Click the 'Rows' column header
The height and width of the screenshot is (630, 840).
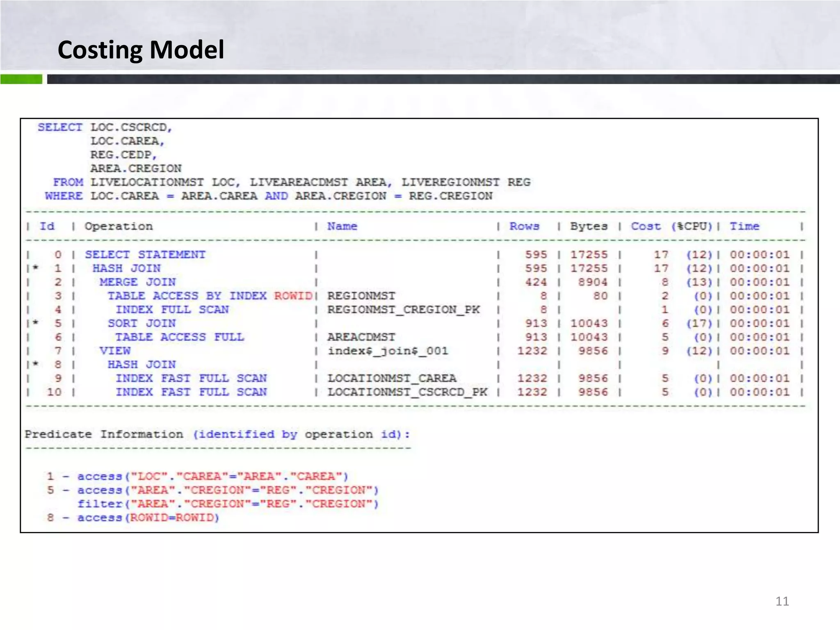click(x=524, y=226)
